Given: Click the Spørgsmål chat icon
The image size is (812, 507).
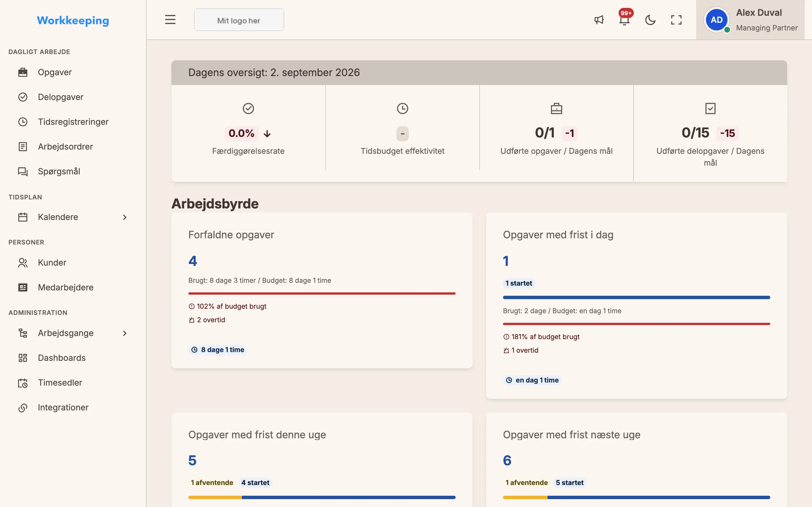Looking at the screenshot, I should coord(23,171).
